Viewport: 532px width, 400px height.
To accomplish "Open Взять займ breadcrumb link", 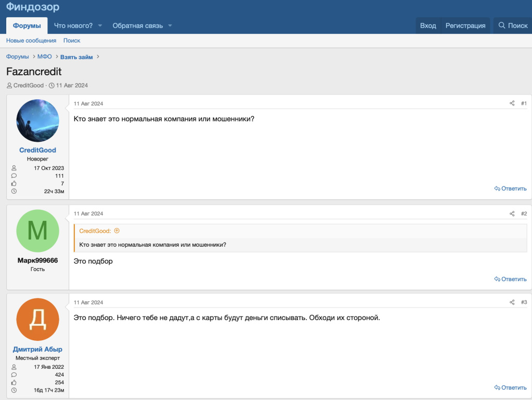I will pos(76,57).
